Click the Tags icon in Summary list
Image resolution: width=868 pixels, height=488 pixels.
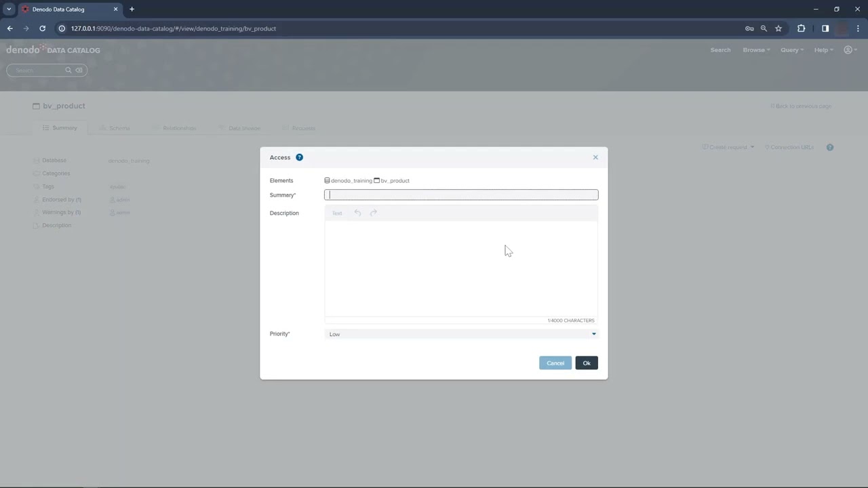[x=37, y=186]
